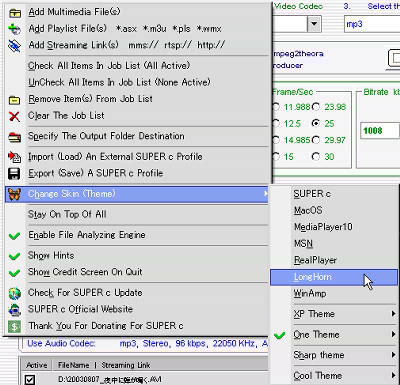Choose Add Streaming Link(s) menu entry
This screenshot has height=385, width=400.
[137, 45]
